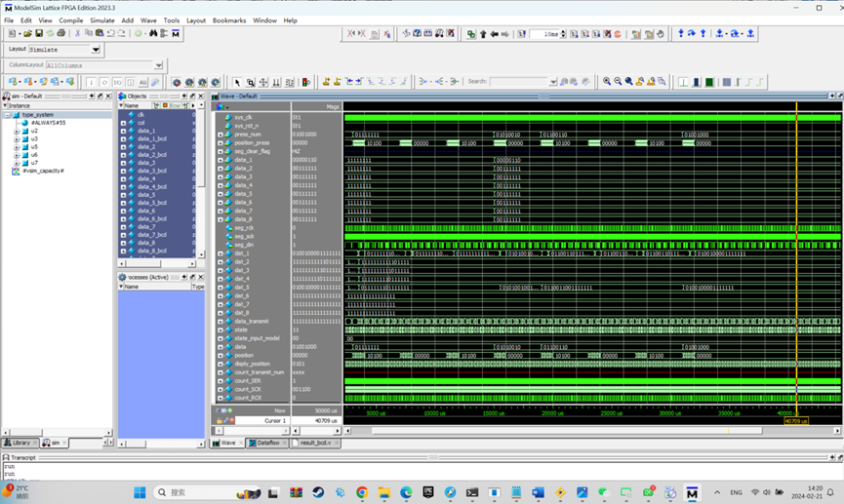Click the ModelSim M icon in the toolbar
The width and height of the screenshot is (844, 504).
pos(176,33)
